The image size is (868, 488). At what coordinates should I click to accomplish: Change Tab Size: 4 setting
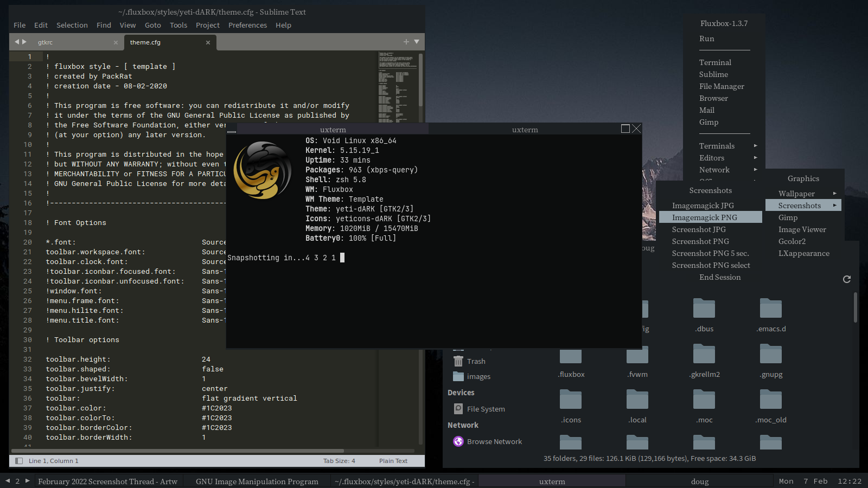click(339, 461)
